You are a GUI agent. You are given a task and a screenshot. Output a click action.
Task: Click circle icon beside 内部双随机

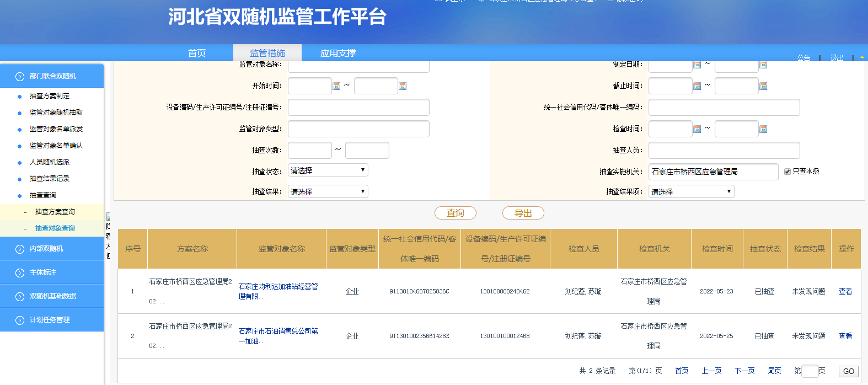(20, 249)
